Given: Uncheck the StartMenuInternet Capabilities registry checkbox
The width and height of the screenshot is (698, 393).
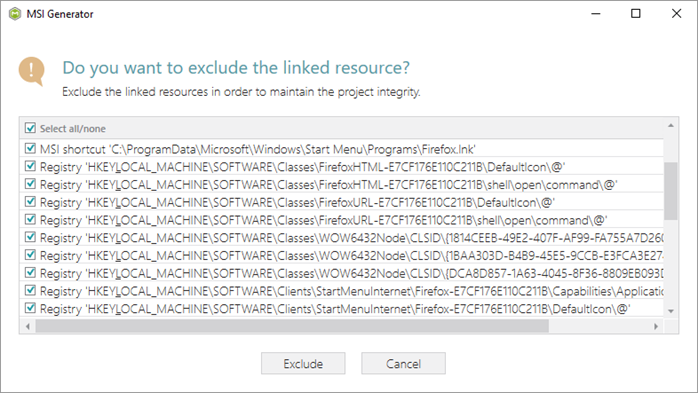Looking at the screenshot, I should 30,290.
